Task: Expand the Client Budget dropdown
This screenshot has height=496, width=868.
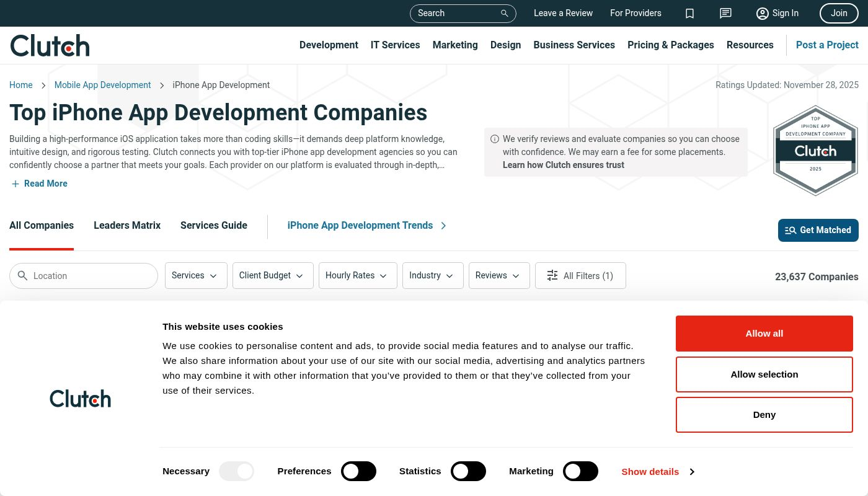Action: click(273, 275)
